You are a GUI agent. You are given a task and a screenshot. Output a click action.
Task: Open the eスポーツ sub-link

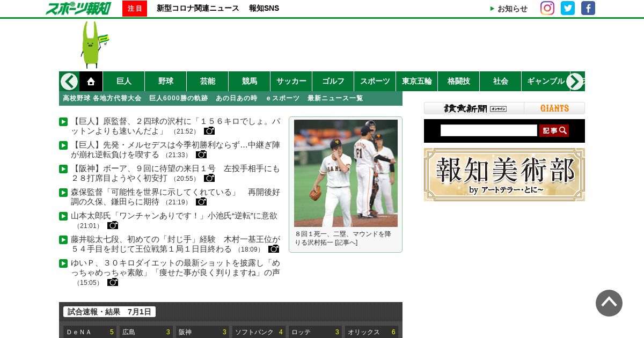click(x=283, y=98)
